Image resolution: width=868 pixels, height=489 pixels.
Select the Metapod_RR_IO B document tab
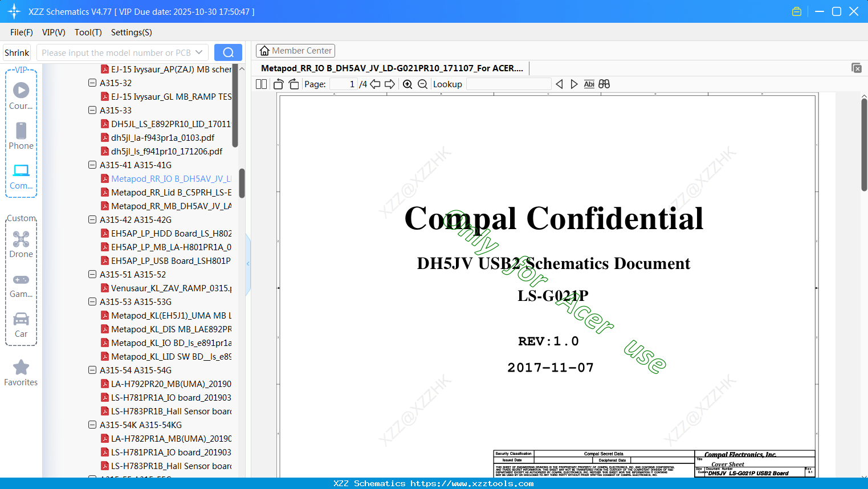point(392,68)
